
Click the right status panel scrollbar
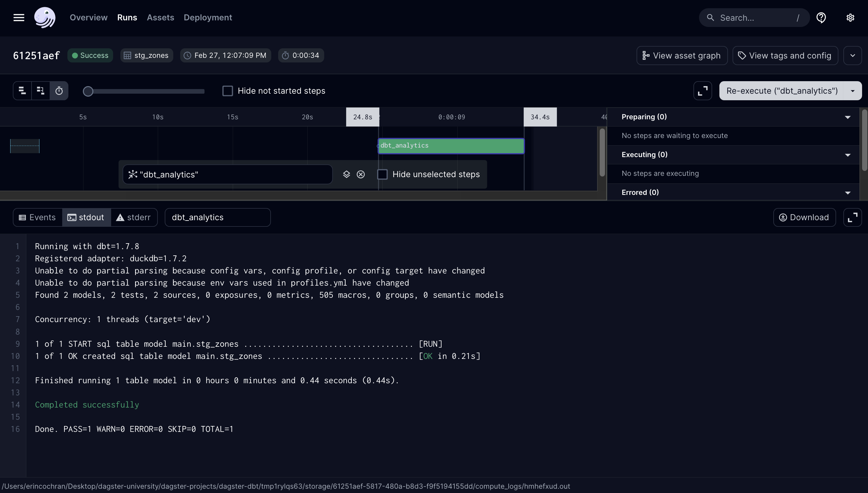[865, 140]
